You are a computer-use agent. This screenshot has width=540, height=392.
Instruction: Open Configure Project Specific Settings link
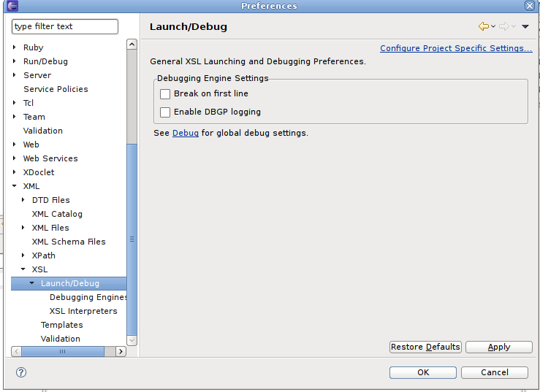pyautogui.click(x=456, y=49)
